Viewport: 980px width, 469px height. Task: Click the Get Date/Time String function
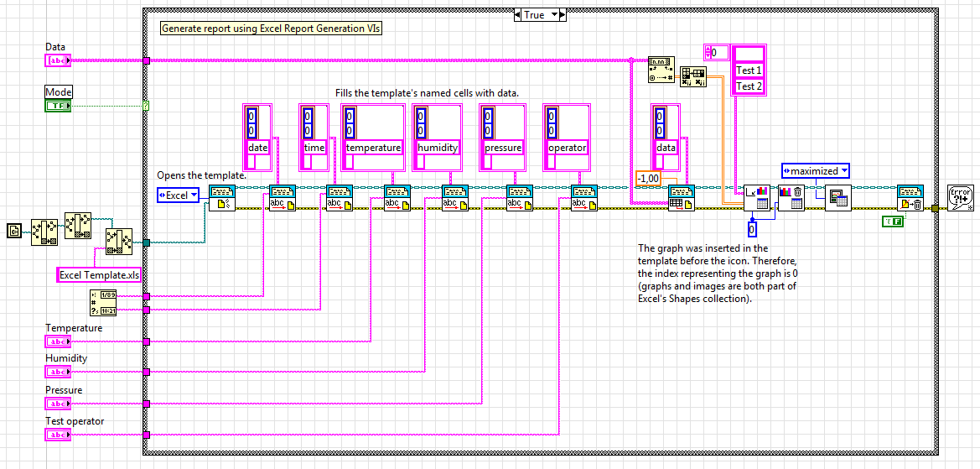coord(103,303)
